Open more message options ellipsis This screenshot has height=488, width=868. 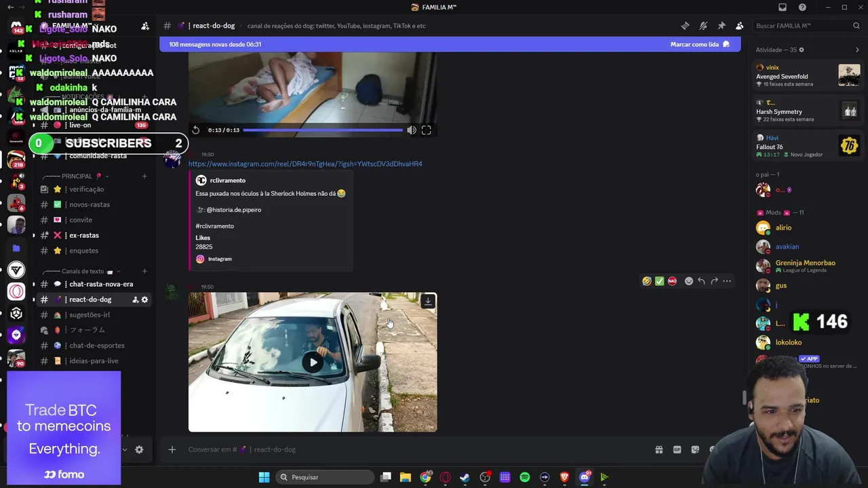[x=727, y=281]
